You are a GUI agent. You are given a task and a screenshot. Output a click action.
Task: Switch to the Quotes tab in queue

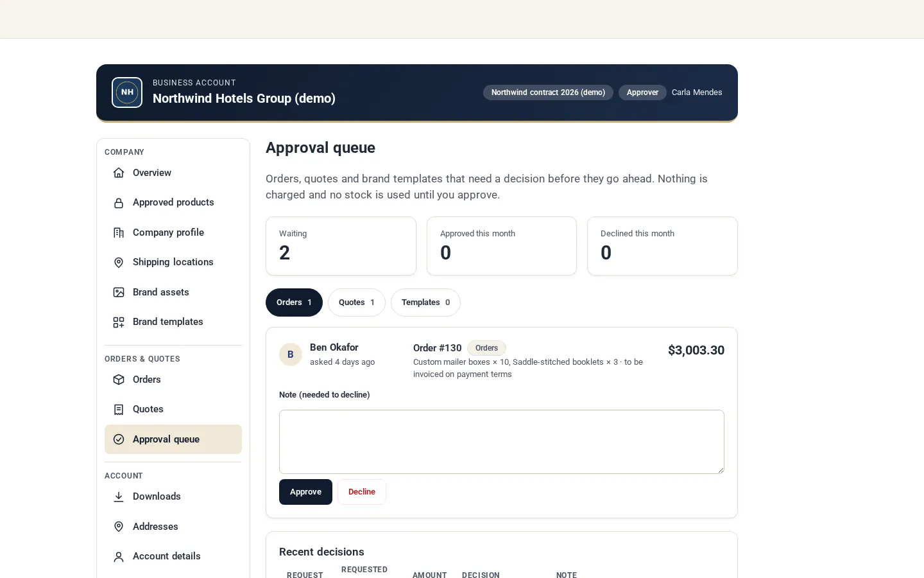click(357, 302)
